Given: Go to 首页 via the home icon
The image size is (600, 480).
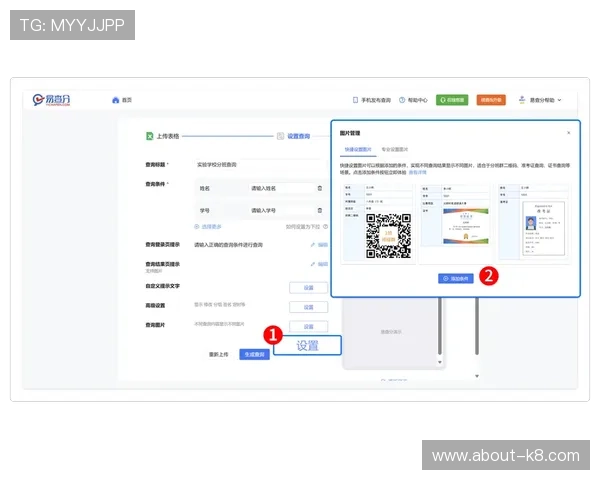Looking at the screenshot, I should [116, 100].
